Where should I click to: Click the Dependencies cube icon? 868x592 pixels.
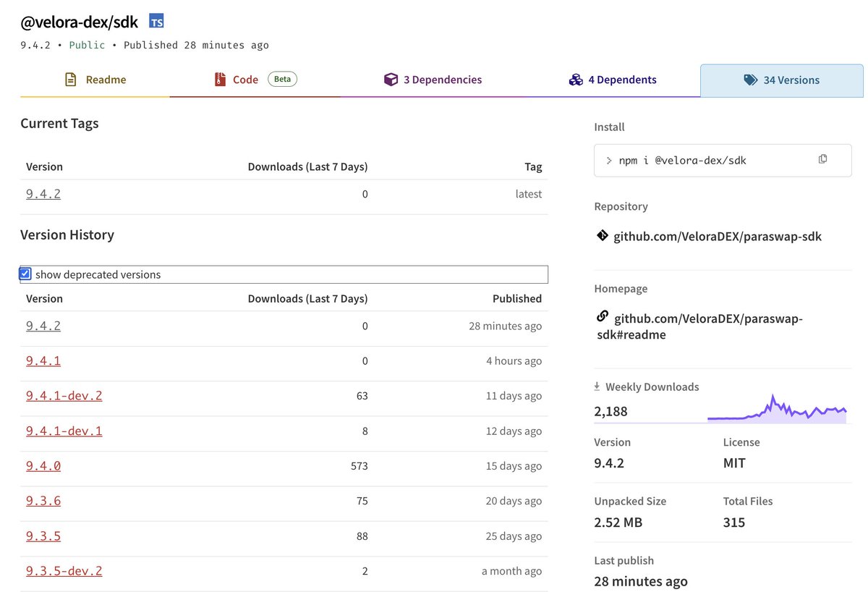[391, 80]
